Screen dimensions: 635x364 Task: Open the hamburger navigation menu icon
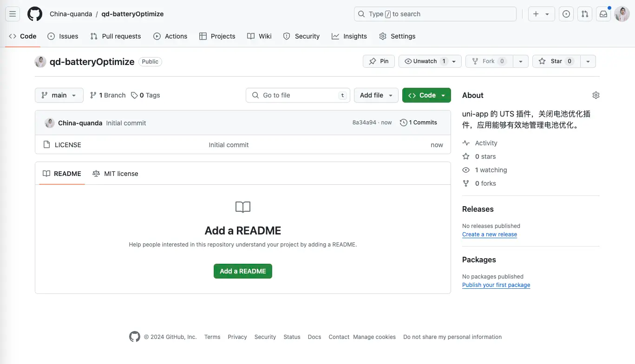coord(12,14)
